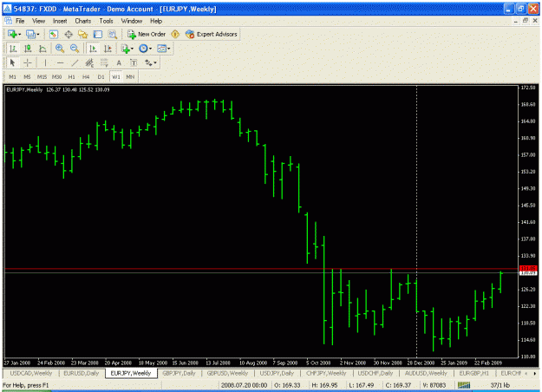Switch chart to Candlesticks mode
Viewport: 542px width, 392px height.
[x=28, y=49]
